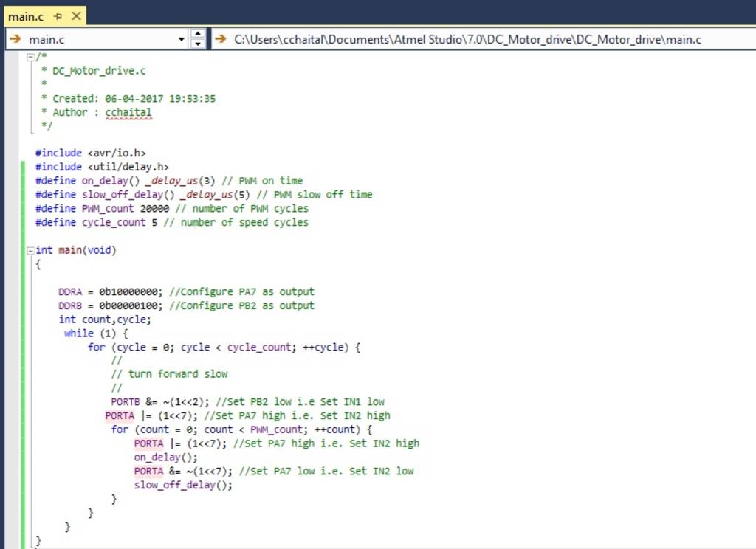
Task: Click the PORTB &= ~(1<<2) statement
Action: (160, 402)
